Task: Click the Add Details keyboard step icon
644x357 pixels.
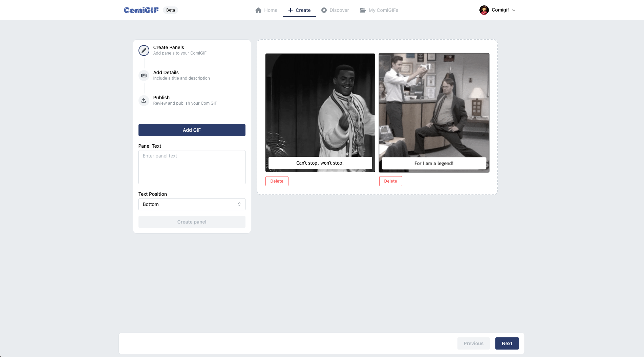Action: point(144,76)
